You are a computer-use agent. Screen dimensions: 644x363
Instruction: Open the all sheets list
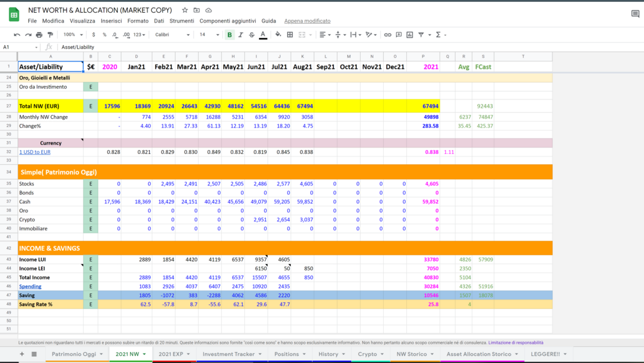coord(34,354)
